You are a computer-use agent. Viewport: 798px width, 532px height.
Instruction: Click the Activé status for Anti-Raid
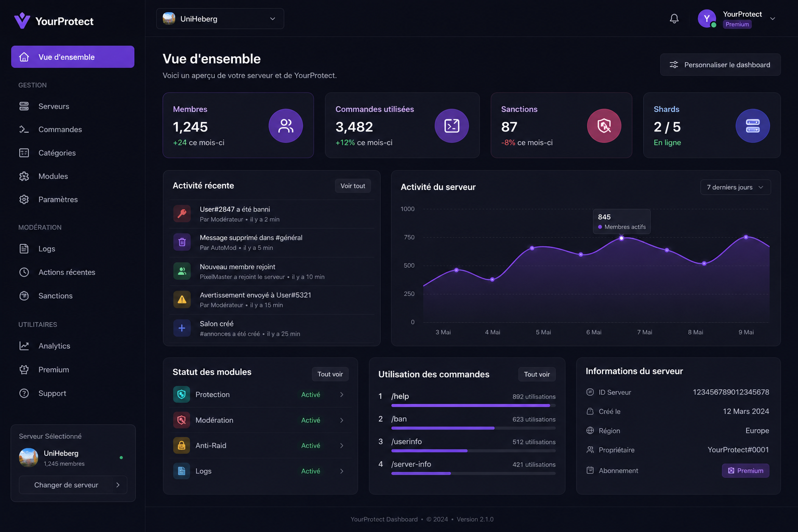pos(311,446)
